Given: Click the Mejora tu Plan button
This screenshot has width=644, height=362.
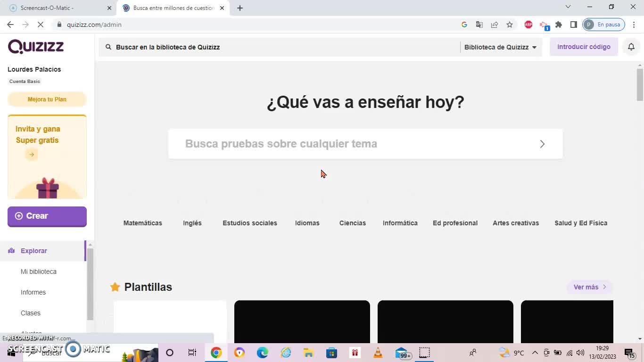Looking at the screenshot, I should coord(47,99).
